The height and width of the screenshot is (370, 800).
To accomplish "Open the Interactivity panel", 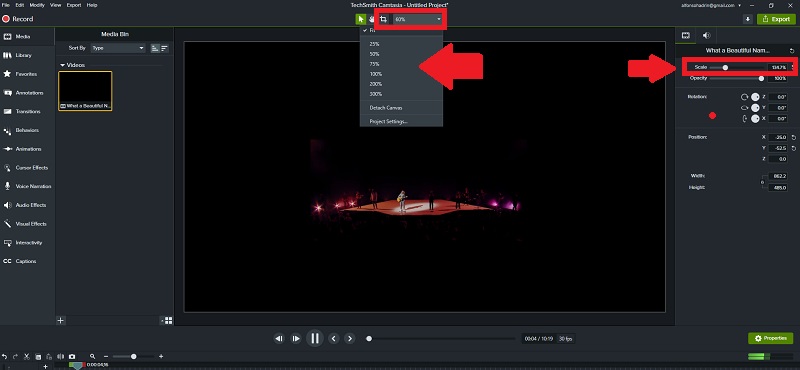I will click(27, 242).
